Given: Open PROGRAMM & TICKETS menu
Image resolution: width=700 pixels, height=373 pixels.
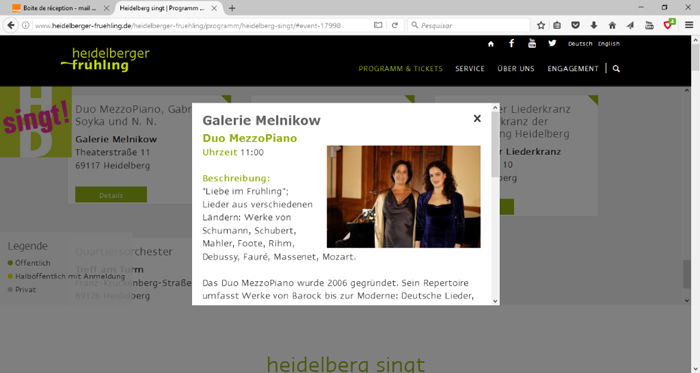Looking at the screenshot, I should click(400, 69).
